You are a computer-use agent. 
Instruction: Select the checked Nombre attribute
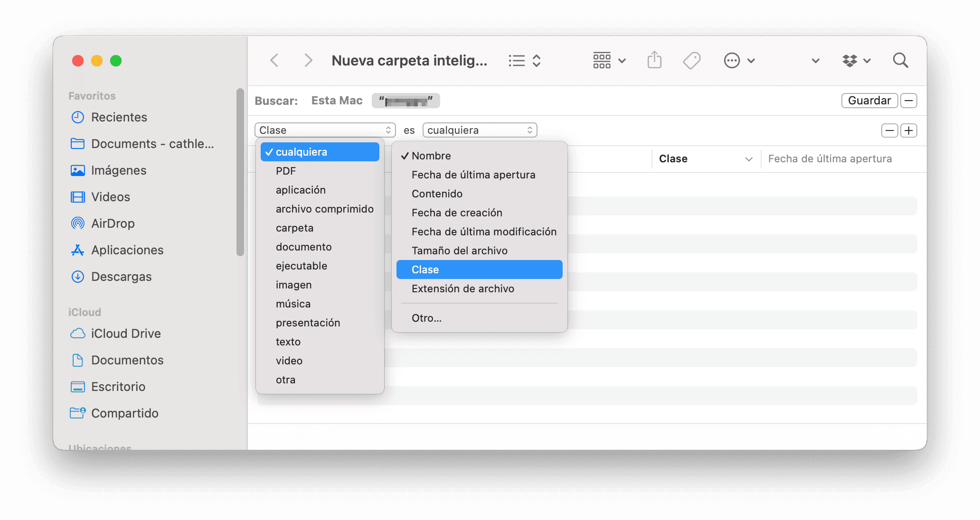pyautogui.click(x=480, y=156)
